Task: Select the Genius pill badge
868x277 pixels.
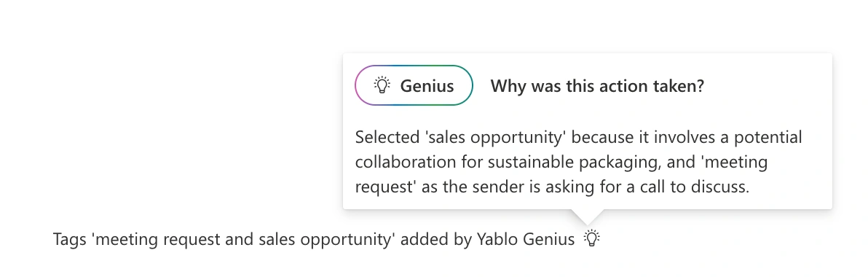Action: pos(414,85)
